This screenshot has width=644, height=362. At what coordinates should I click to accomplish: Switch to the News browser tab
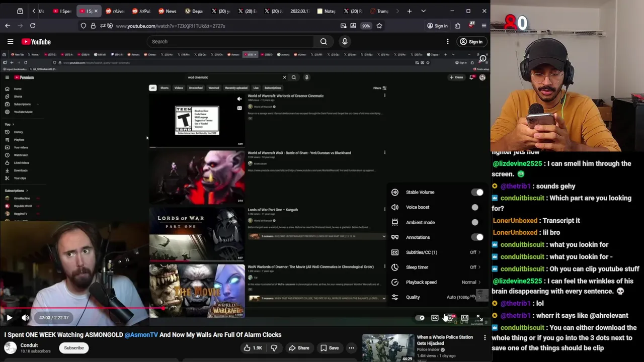pos(168,11)
